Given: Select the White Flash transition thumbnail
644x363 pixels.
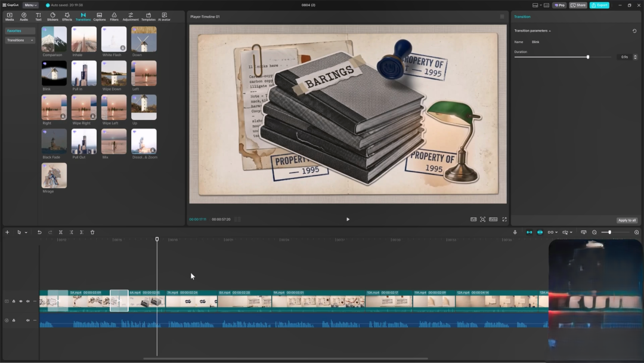Looking at the screenshot, I should pos(114,39).
